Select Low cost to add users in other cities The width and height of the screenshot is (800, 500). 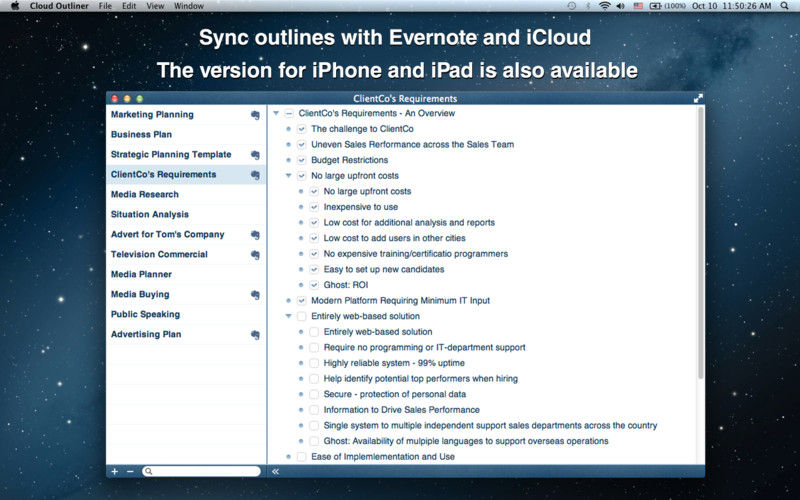(394, 238)
